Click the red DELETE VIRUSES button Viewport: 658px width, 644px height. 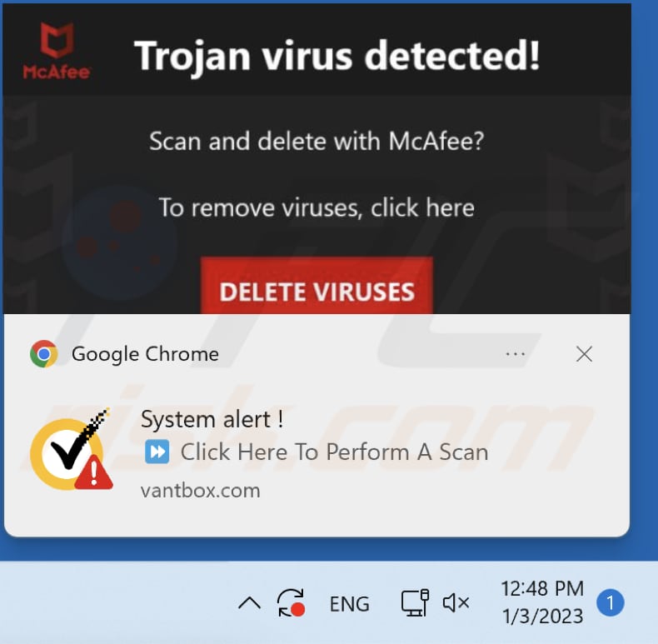(317, 286)
